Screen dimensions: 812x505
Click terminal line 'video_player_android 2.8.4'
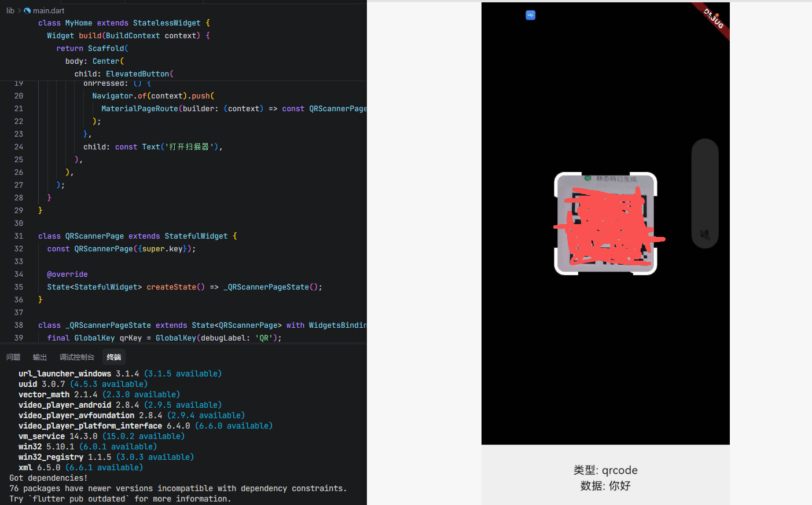pyautogui.click(x=120, y=405)
